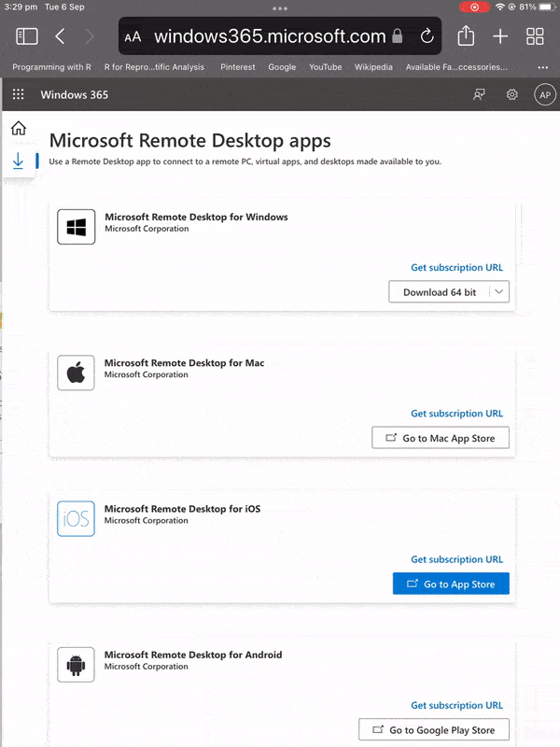Image resolution: width=560 pixels, height=747 pixels.
Task: Open the AA reader view menu
Action: tap(133, 37)
